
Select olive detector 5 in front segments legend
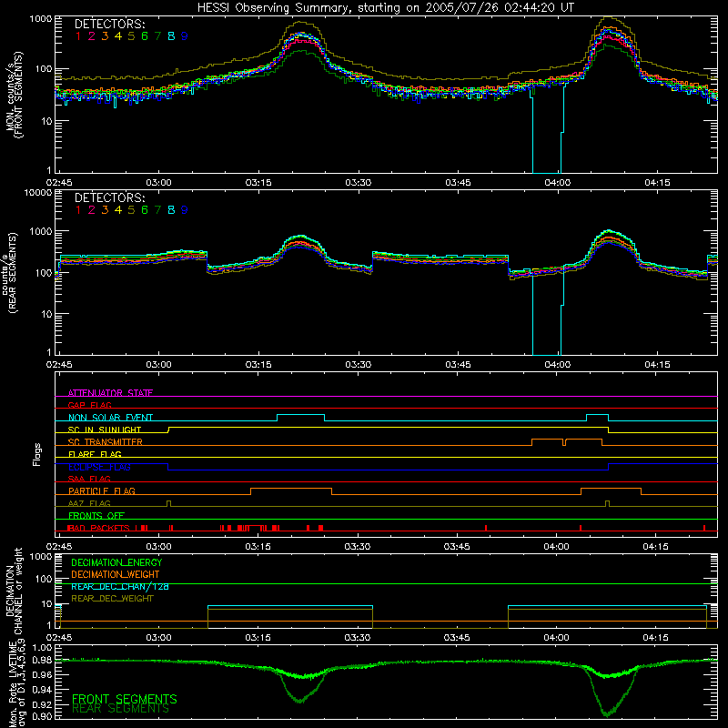click(131, 36)
